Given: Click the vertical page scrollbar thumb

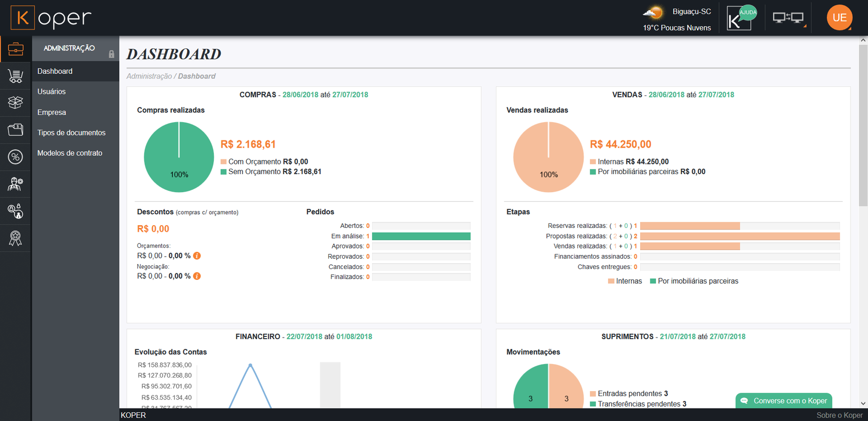Looking at the screenshot, I should tap(863, 125).
